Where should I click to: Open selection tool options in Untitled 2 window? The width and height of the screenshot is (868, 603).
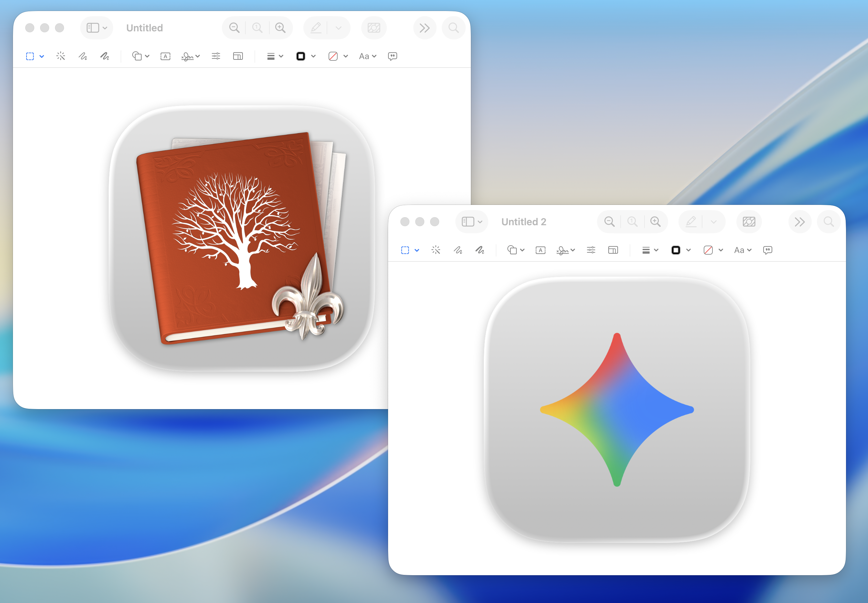pyautogui.click(x=417, y=250)
